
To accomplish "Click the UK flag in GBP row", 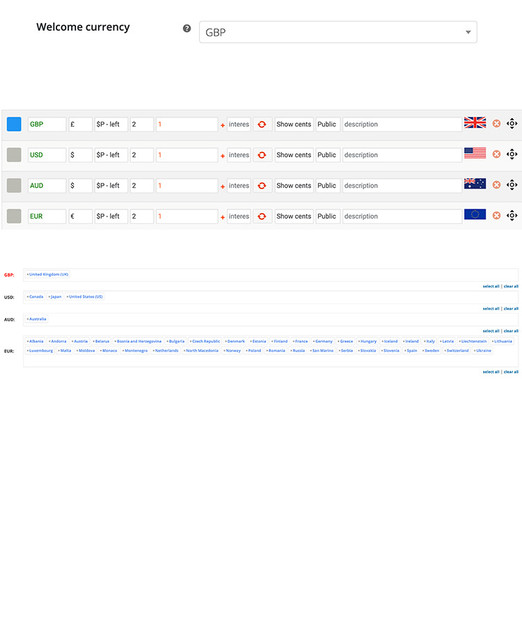I will [475, 122].
